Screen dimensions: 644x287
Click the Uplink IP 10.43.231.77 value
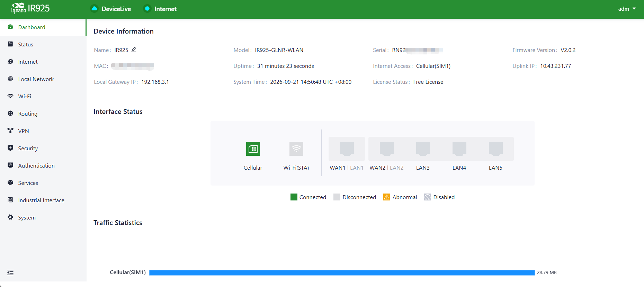pyautogui.click(x=556, y=66)
